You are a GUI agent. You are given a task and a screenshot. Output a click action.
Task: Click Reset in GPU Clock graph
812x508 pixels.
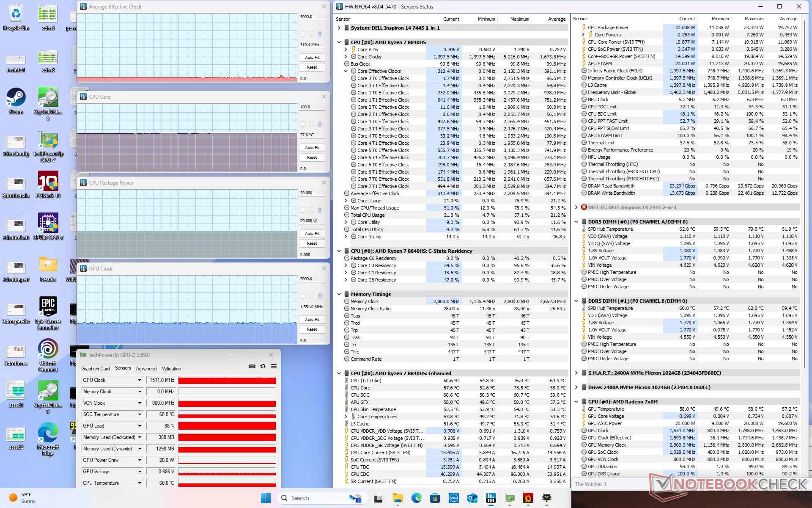coord(312,329)
